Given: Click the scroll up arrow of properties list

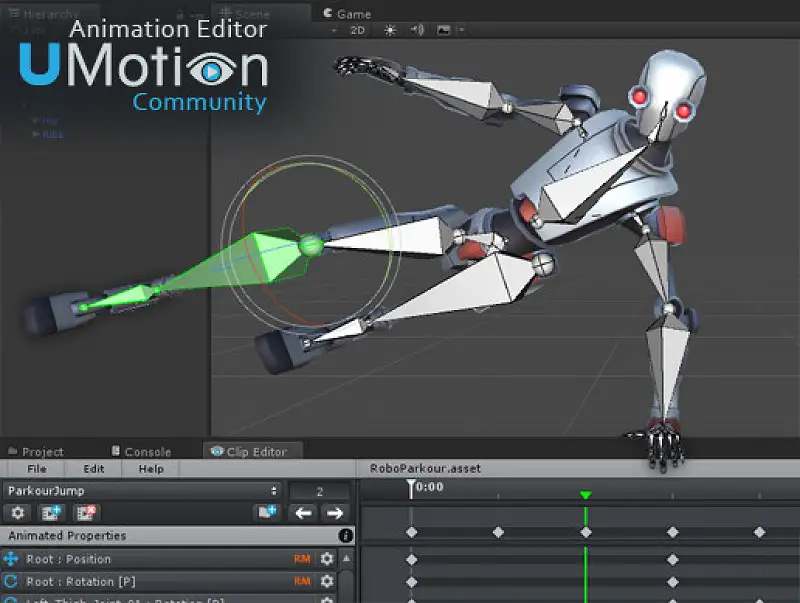Looking at the screenshot, I should tap(346, 559).
